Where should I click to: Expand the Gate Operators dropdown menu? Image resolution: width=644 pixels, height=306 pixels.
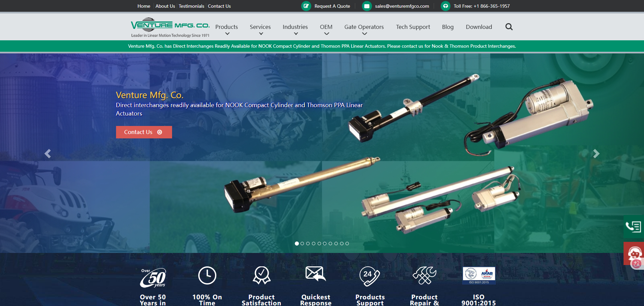click(x=364, y=27)
